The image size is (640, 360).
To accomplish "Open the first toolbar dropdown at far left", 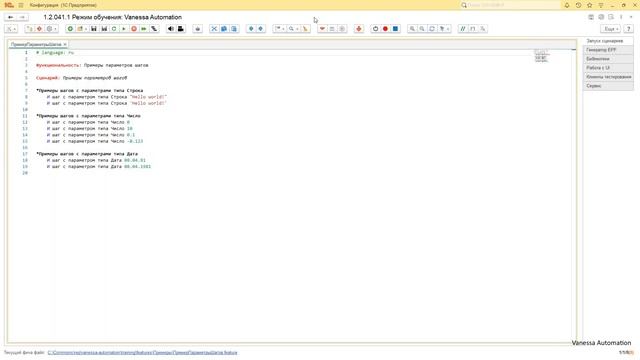I will tap(11, 29).
